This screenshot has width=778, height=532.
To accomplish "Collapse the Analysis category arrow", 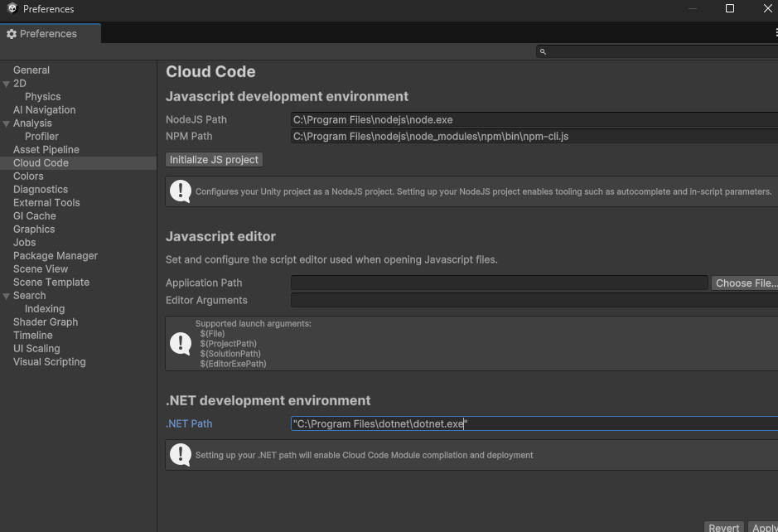I will click(x=7, y=123).
